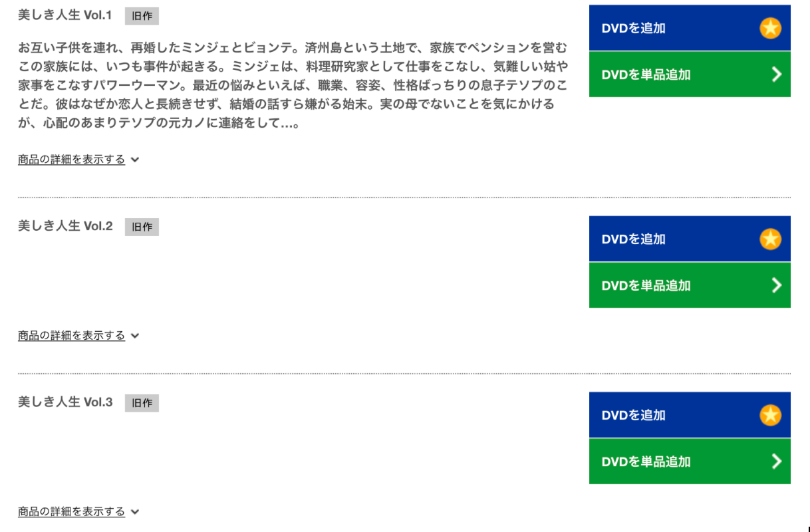Image resolution: width=810 pixels, height=532 pixels.
Task: Select green DVDを単品追加 for Vol.2
Action: click(690, 285)
